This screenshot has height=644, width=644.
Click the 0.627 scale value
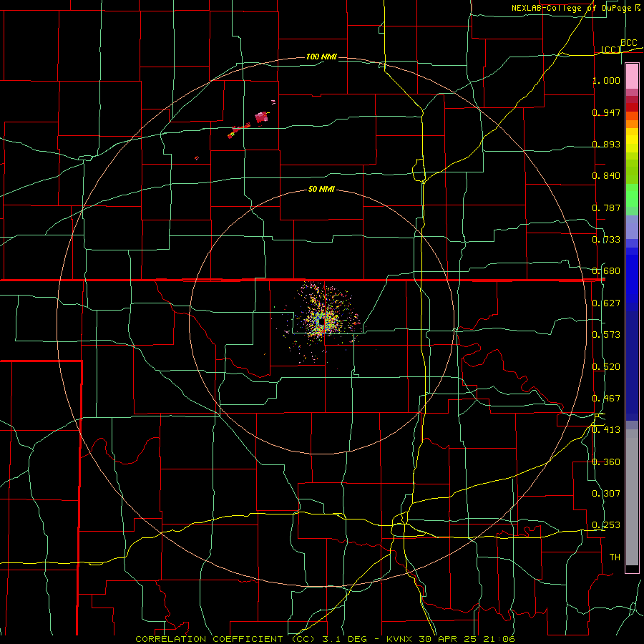pyautogui.click(x=606, y=303)
